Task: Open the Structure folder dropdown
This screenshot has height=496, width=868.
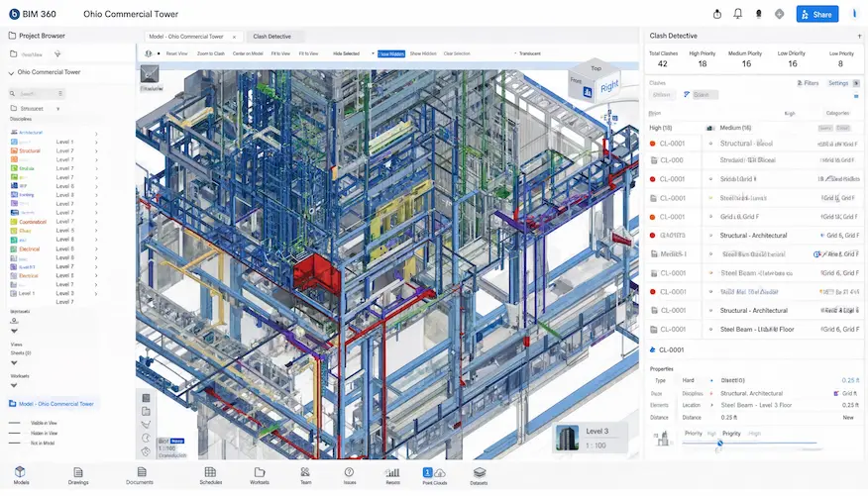Action: (58, 109)
